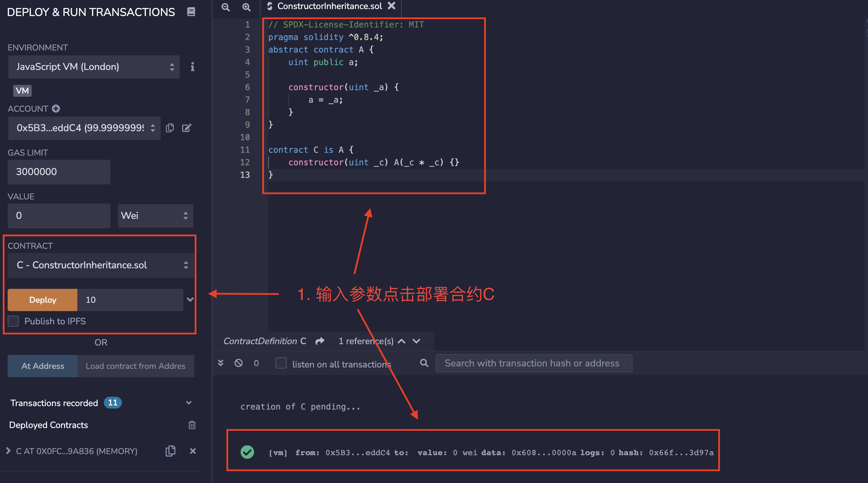The height and width of the screenshot is (483, 868).
Task: Copy the selected account address
Action: (170, 128)
